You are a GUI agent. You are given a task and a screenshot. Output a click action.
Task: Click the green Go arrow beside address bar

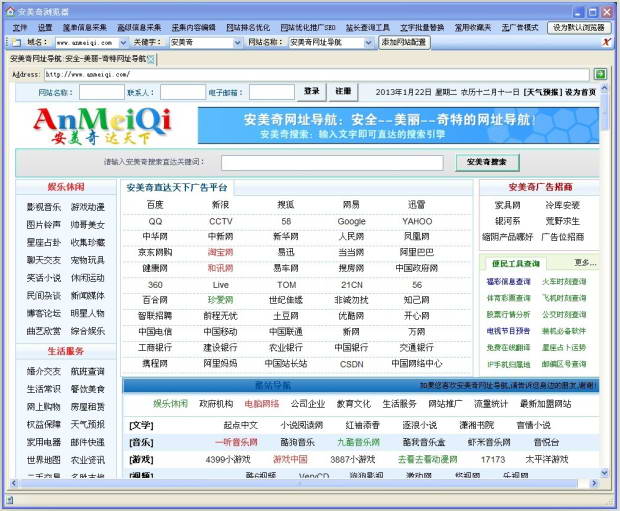[600, 74]
